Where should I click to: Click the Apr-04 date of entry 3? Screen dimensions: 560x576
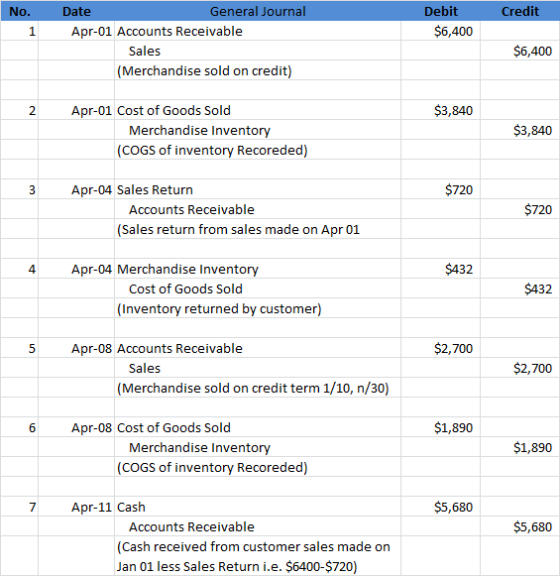(x=76, y=190)
